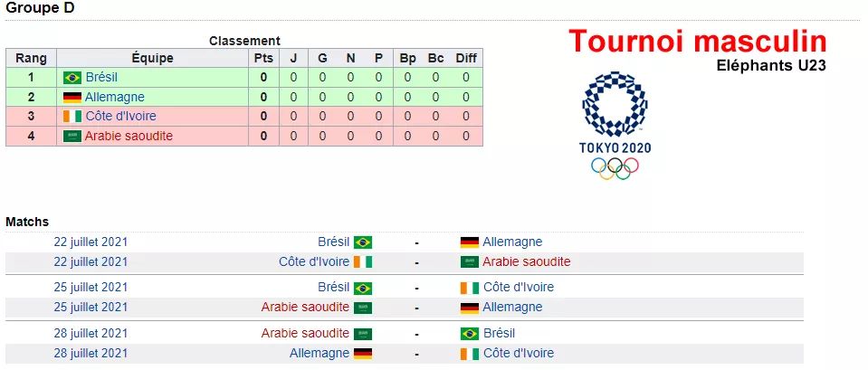Click the Olympic rings under Tokyo 2020
The width and height of the screenshot is (868, 370).
615,168
